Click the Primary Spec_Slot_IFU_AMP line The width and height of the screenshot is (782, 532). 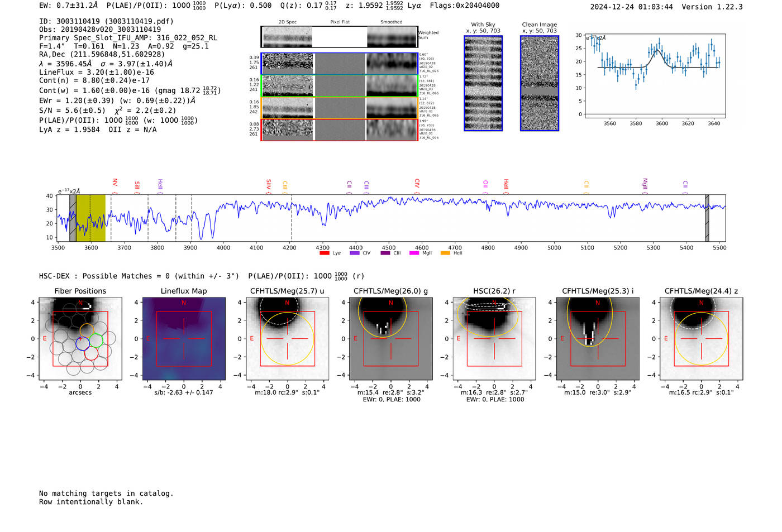click(128, 38)
